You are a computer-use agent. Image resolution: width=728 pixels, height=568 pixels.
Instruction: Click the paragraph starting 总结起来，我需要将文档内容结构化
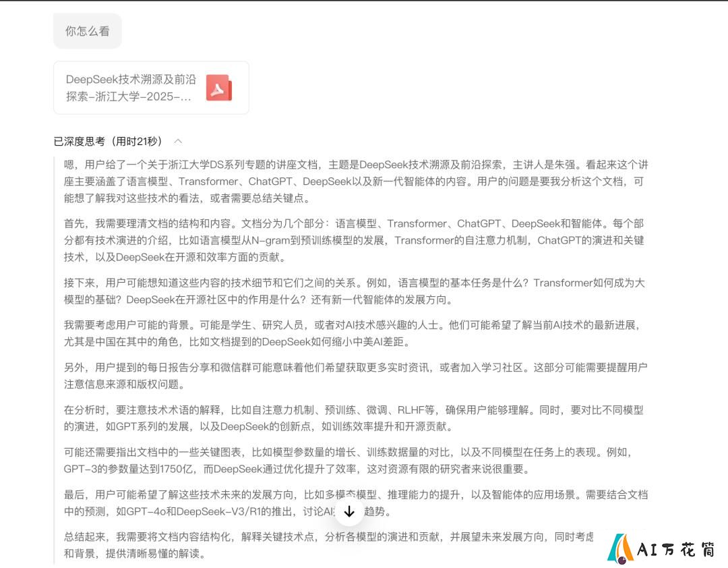click(x=329, y=545)
